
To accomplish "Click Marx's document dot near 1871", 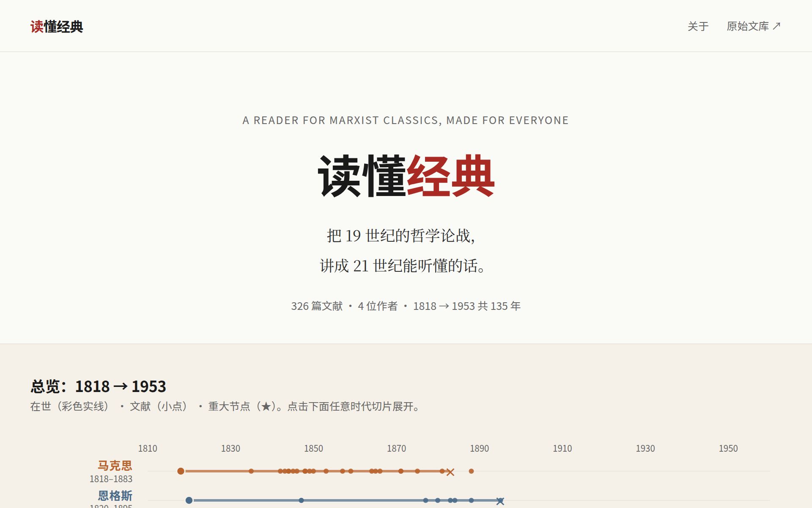I will coord(401,471).
